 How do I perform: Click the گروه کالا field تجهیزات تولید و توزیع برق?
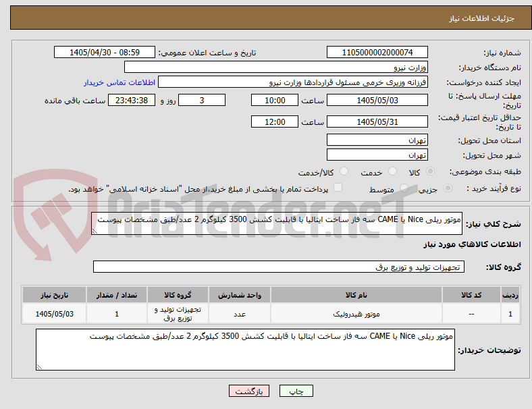pos(279,267)
